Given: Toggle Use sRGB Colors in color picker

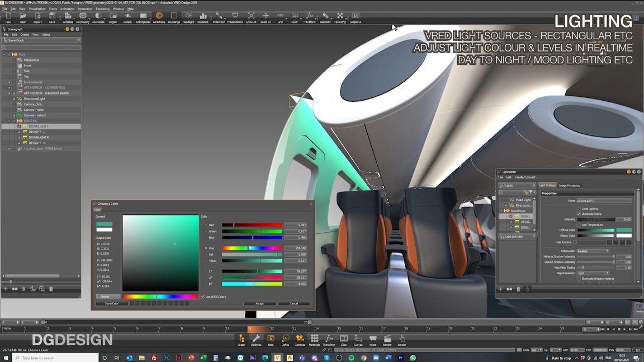Looking at the screenshot, I should (202, 297).
